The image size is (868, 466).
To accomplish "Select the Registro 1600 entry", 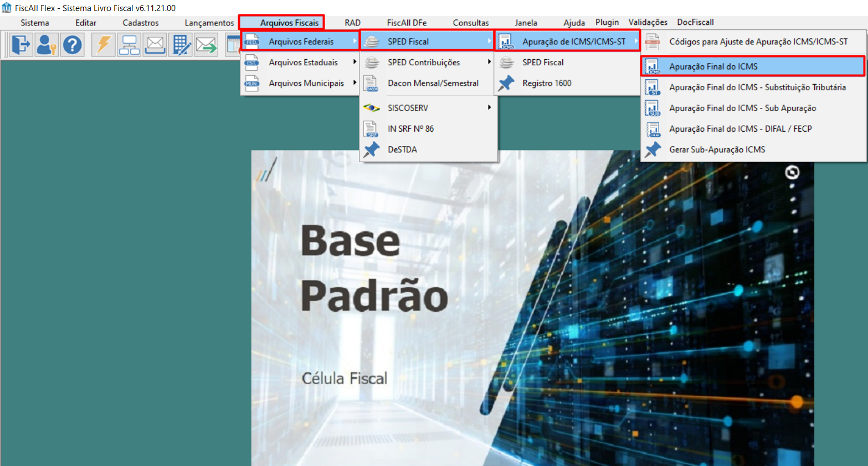I will [x=568, y=83].
